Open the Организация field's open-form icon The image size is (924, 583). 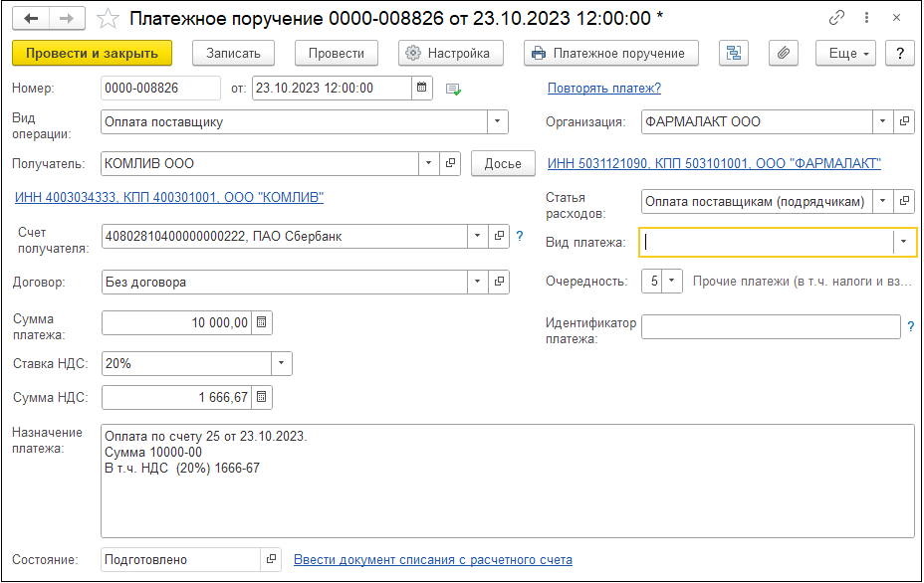[x=904, y=121]
